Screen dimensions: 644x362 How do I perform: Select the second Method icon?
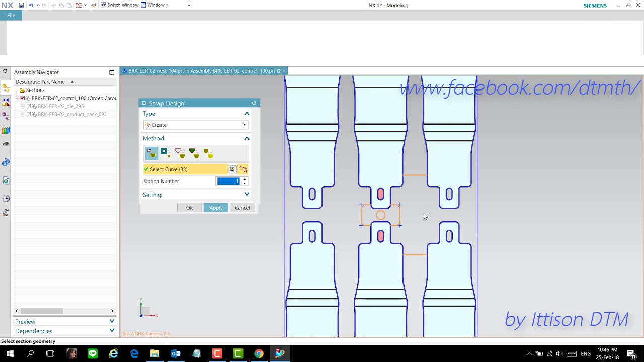(165, 153)
